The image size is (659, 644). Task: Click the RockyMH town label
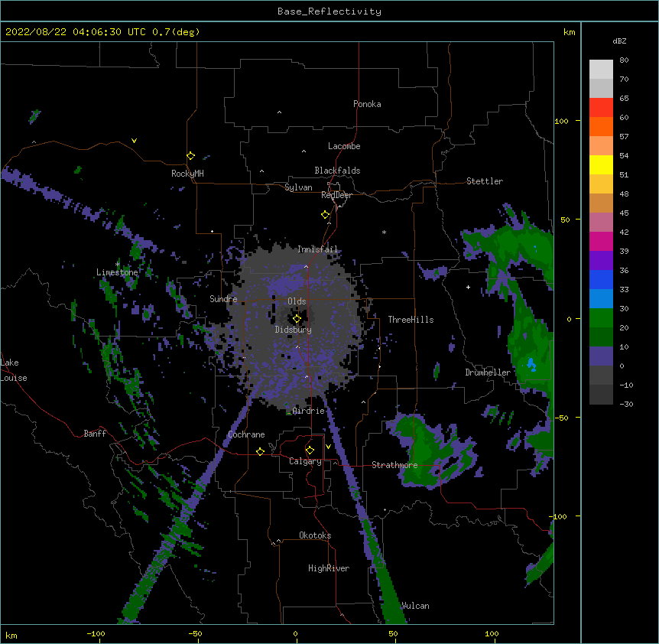(x=187, y=173)
